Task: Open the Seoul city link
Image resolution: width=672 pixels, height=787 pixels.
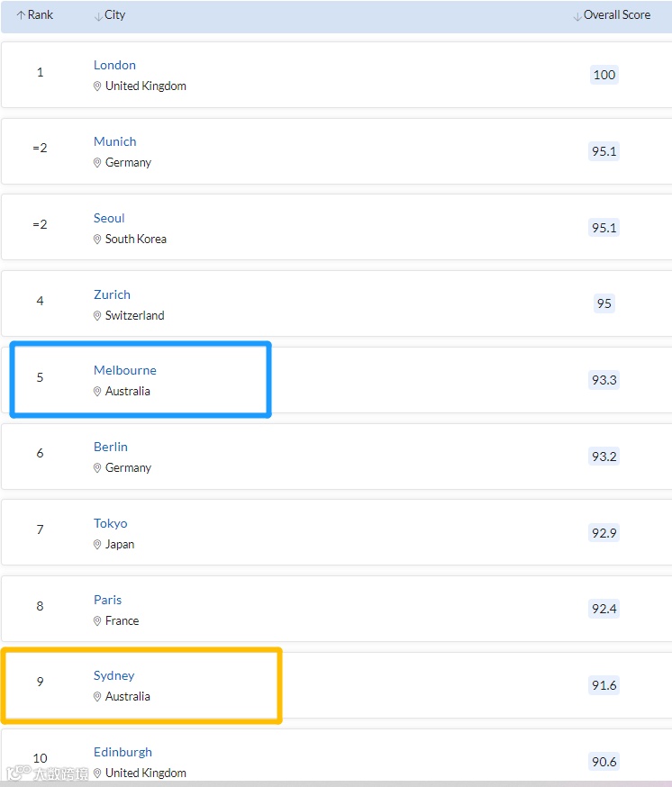Action: click(109, 218)
